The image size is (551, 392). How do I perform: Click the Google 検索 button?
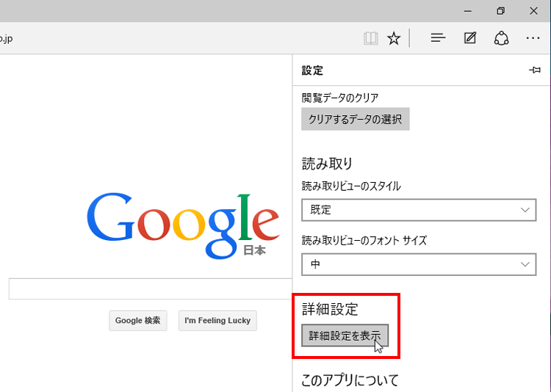pos(138,321)
